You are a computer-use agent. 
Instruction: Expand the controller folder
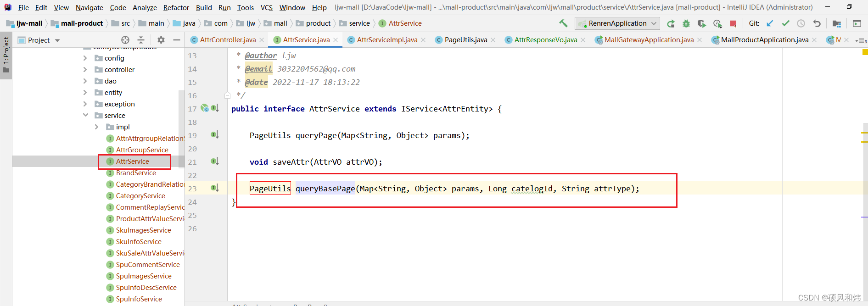click(85, 69)
